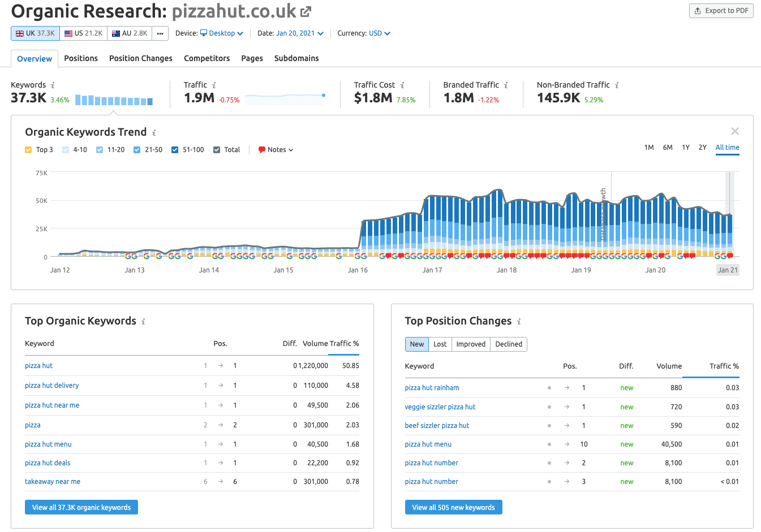Select the 1Y time range

pos(686,148)
